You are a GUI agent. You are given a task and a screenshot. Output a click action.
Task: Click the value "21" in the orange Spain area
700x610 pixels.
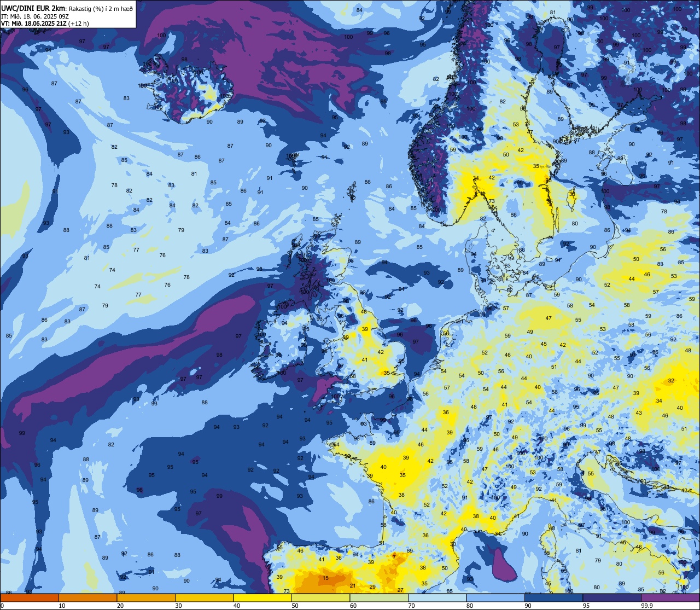click(353, 585)
